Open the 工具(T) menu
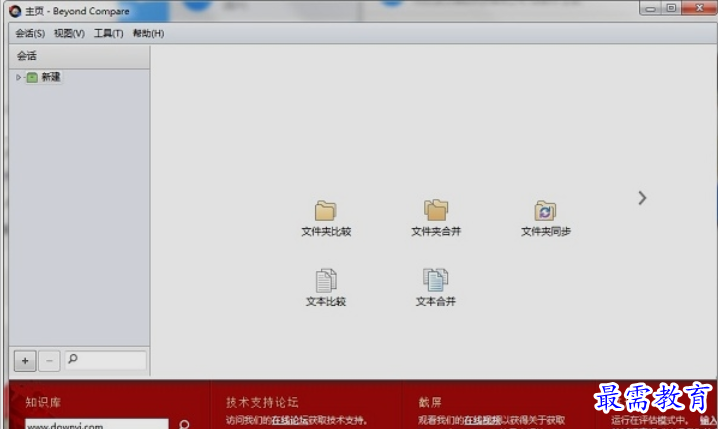Viewport: 718px width, 429px height. 109,33
